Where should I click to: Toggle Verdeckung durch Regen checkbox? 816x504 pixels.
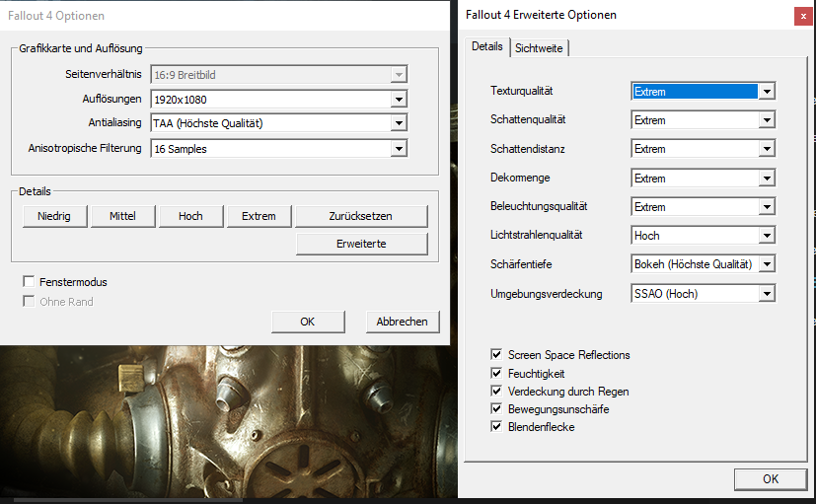click(496, 392)
